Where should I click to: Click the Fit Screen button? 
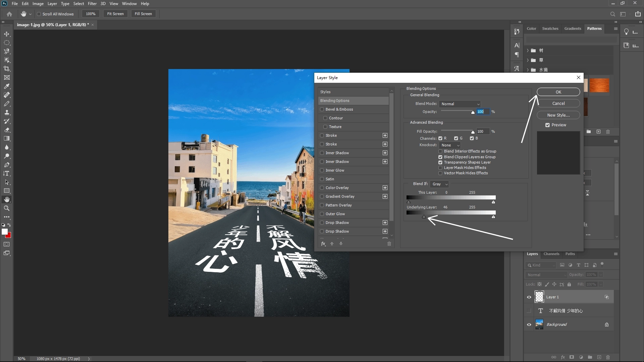[x=115, y=14]
